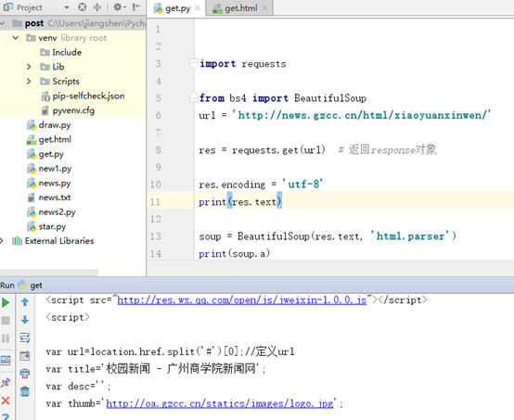Close the get.html tab

(x=264, y=8)
